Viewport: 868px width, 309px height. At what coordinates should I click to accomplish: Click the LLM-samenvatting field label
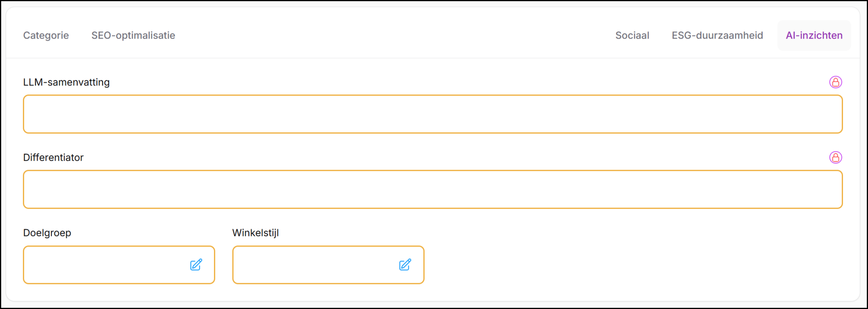66,82
